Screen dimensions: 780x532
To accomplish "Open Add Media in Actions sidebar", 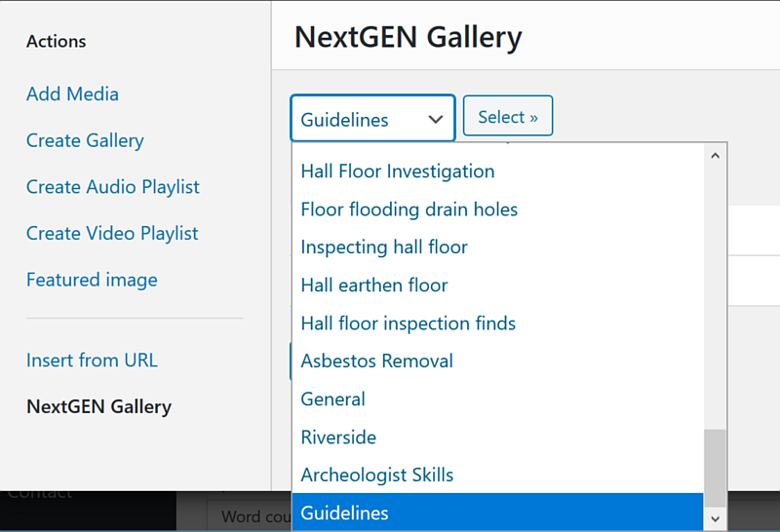I will [72, 94].
